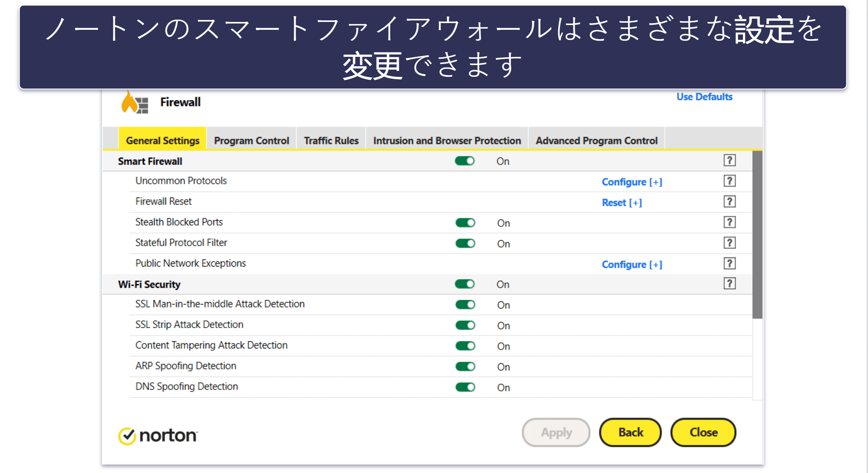This screenshot has width=868, height=473.
Task: Click the Uncommon Protocols label
Action: point(181,181)
